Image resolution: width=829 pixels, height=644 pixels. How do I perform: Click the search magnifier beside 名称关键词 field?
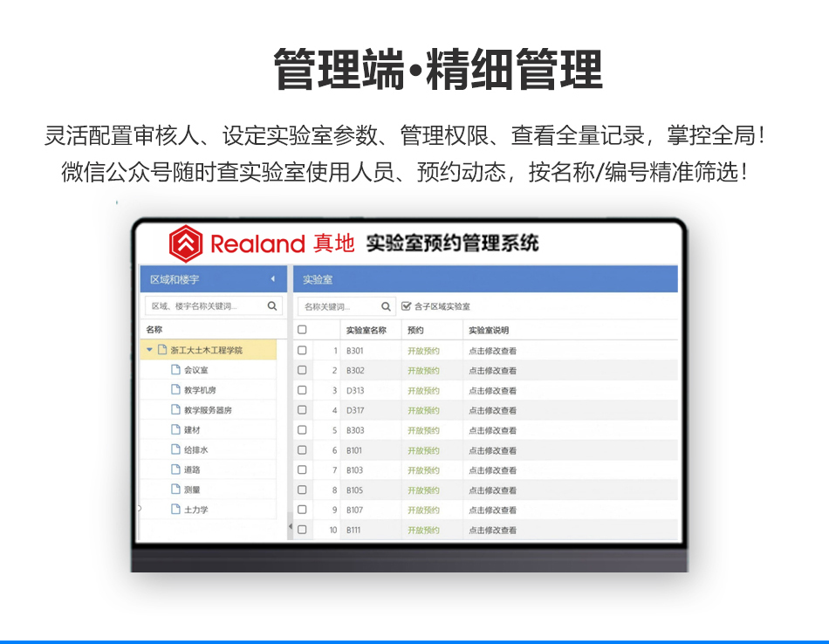click(385, 306)
